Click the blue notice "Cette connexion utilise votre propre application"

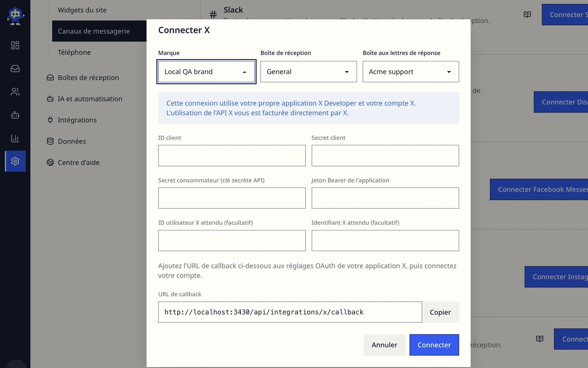[309, 108]
